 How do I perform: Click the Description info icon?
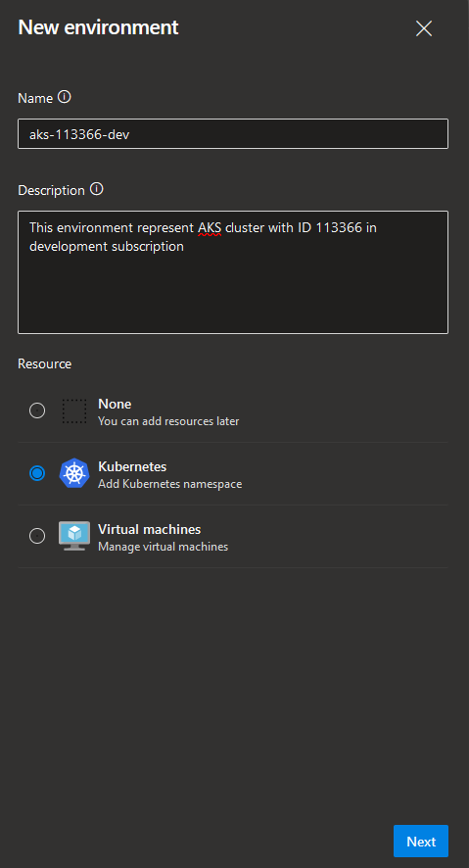click(x=97, y=189)
